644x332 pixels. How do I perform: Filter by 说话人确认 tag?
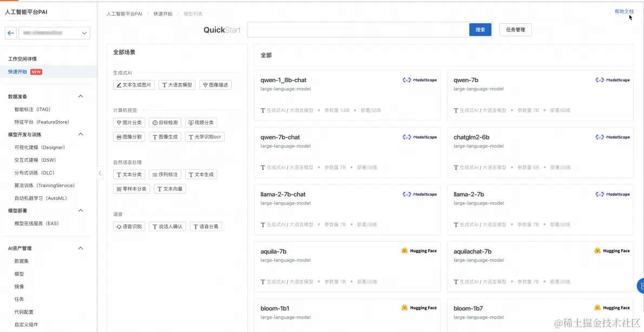click(168, 227)
